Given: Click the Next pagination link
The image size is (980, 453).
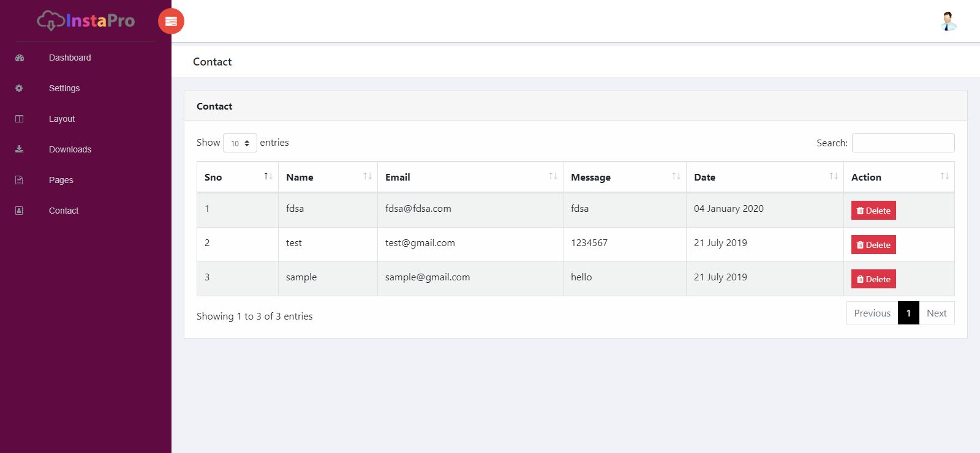Looking at the screenshot, I should [x=937, y=313].
